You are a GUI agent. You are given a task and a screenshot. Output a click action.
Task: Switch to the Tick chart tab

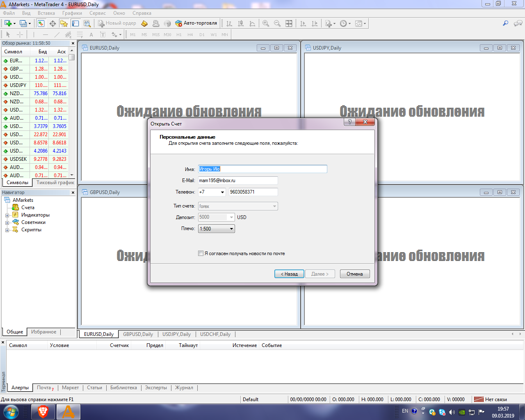click(x=55, y=183)
